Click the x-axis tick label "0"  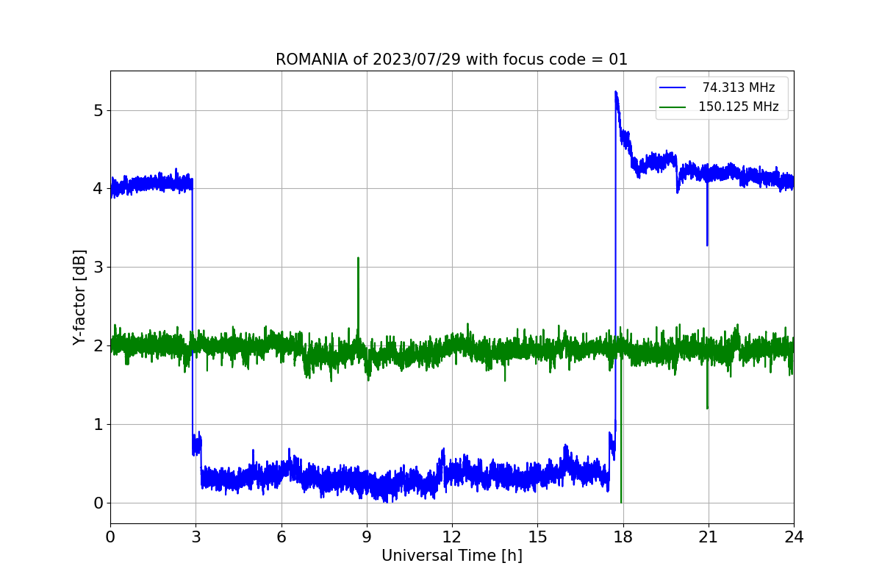[110, 537]
